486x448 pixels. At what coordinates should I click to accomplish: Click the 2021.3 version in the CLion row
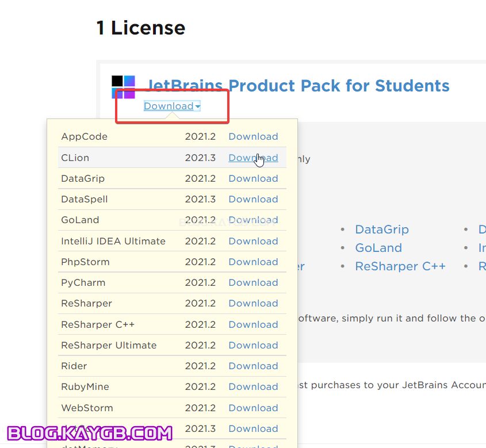[200, 158]
